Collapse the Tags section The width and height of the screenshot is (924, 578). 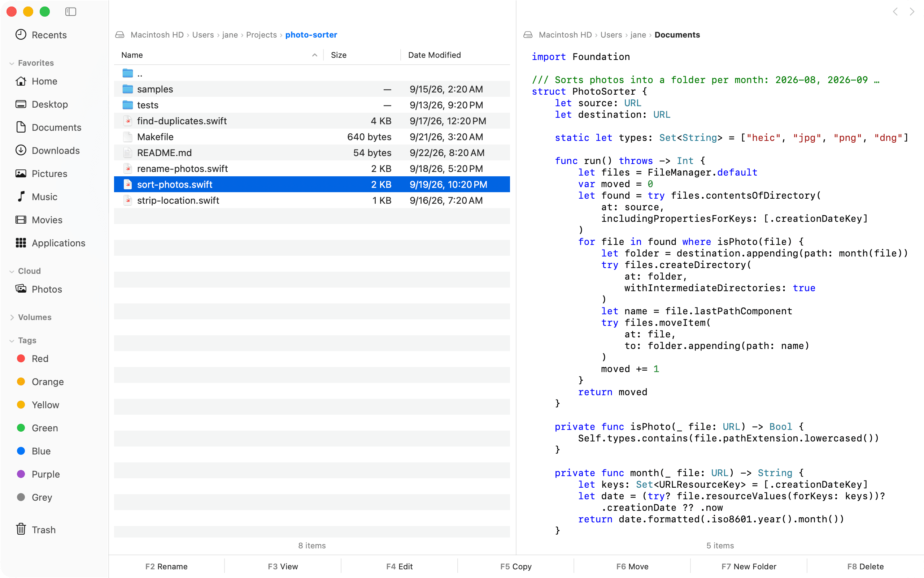(12, 341)
